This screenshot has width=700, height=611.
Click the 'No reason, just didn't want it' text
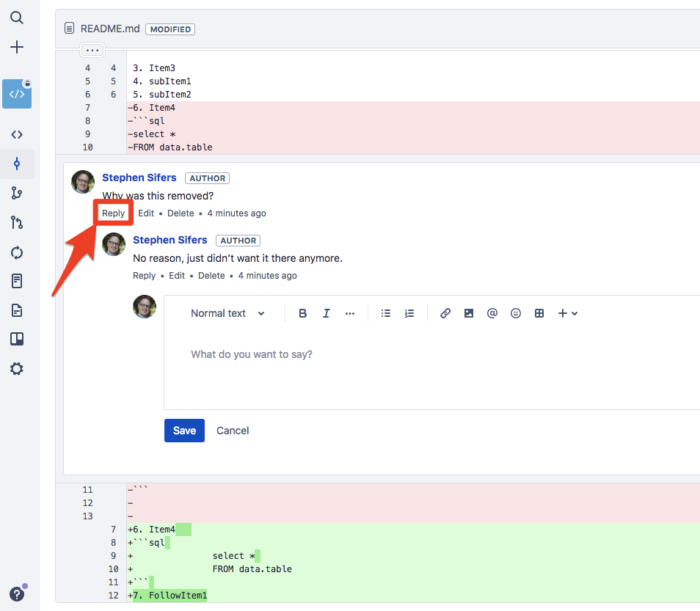pos(238,258)
